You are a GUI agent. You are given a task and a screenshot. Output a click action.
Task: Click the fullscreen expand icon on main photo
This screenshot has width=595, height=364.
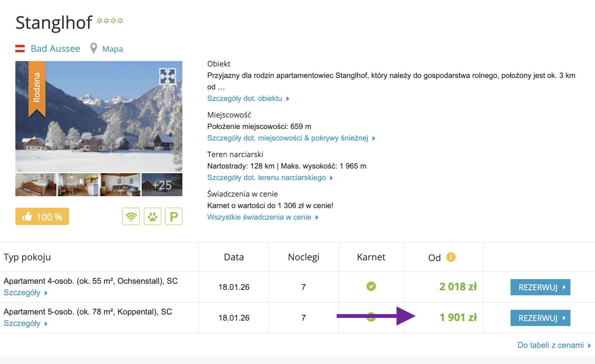pos(167,76)
